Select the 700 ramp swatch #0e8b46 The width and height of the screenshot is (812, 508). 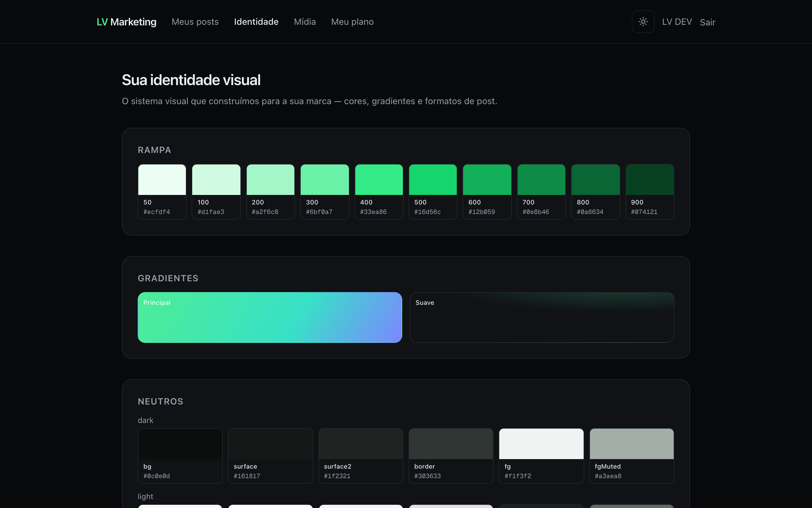click(541, 192)
